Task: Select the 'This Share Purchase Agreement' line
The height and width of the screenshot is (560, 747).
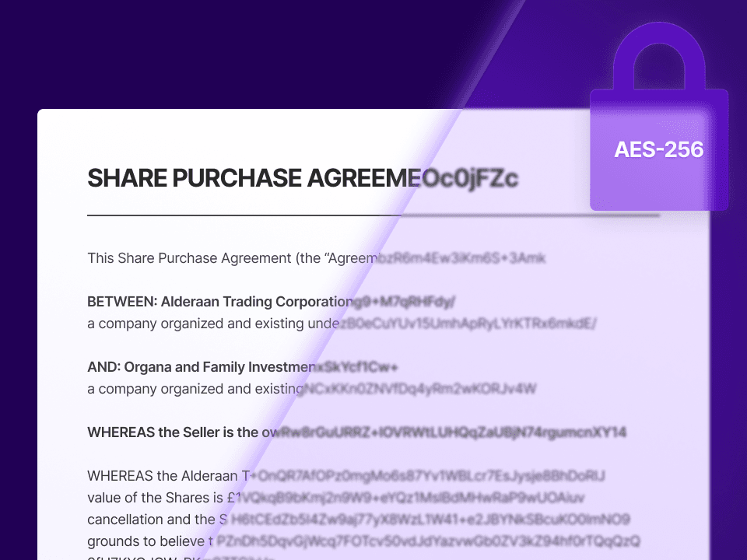Action: point(230,257)
